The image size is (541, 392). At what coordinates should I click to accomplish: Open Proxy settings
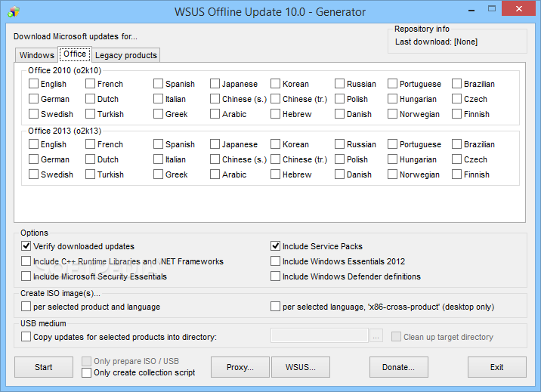(240, 367)
